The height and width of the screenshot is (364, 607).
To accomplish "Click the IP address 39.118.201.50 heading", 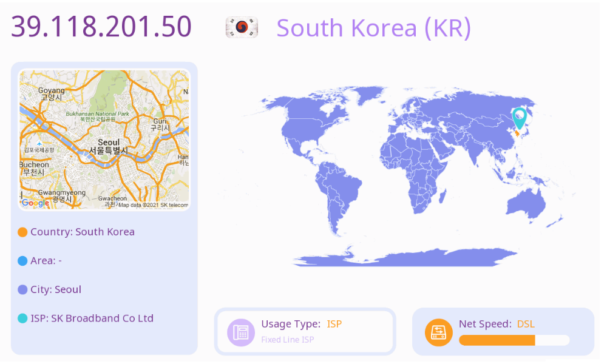I will tap(101, 27).
